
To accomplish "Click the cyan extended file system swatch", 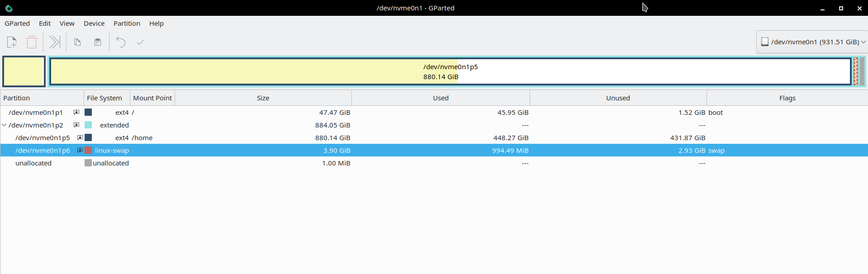I will click(x=88, y=125).
